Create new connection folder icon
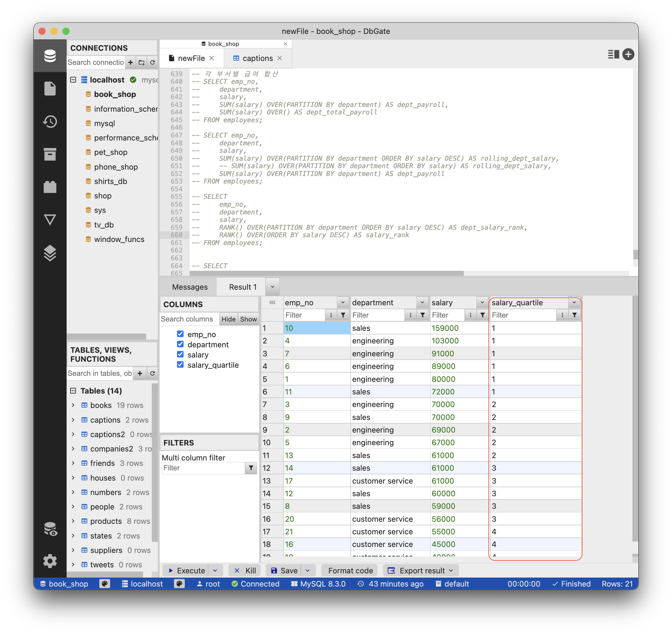Image resolution: width=672 pixels, height=634 pixels. (x=142, y=62)
